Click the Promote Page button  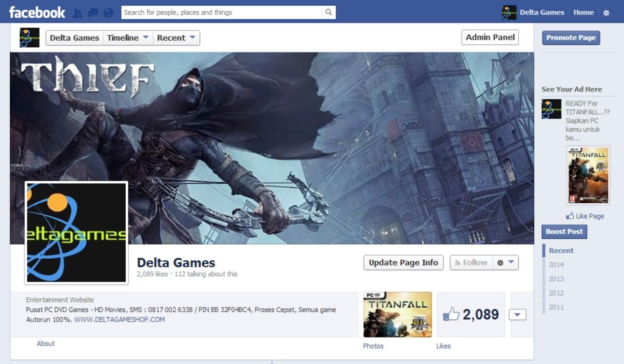click(571, 38)
